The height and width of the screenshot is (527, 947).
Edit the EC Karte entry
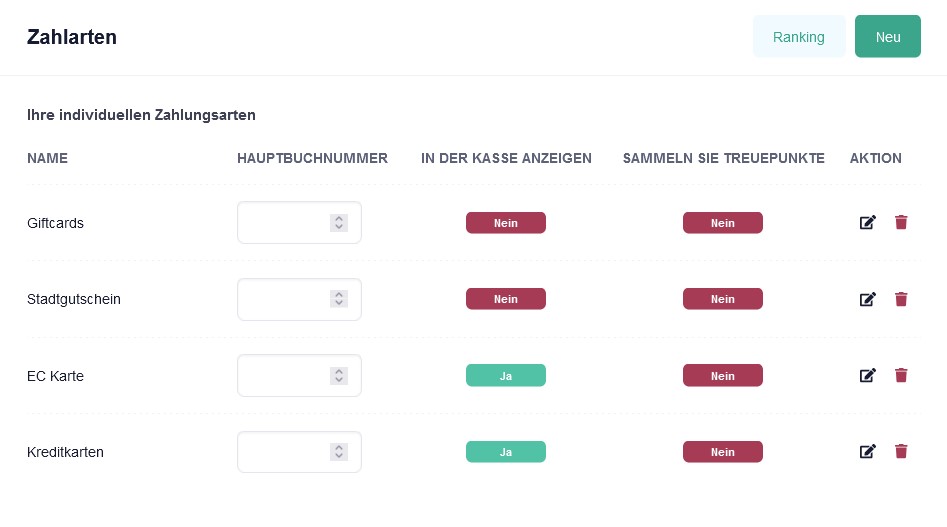[867, 375]
